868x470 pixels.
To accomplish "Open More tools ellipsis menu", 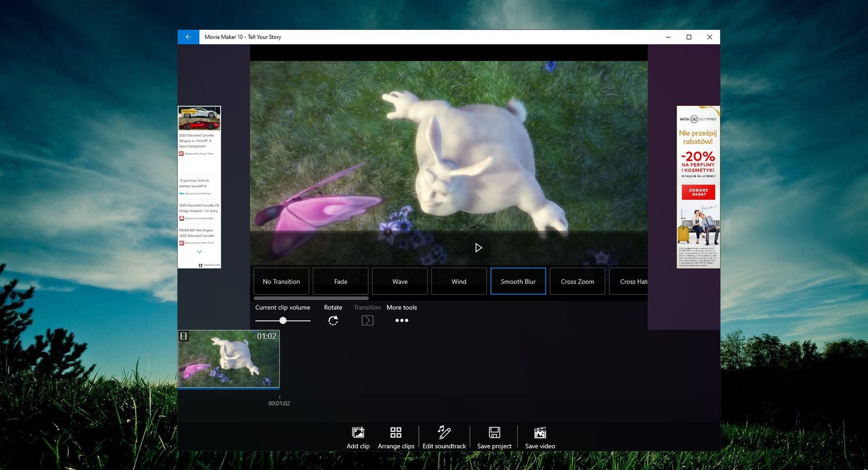I will click(402, 320).
